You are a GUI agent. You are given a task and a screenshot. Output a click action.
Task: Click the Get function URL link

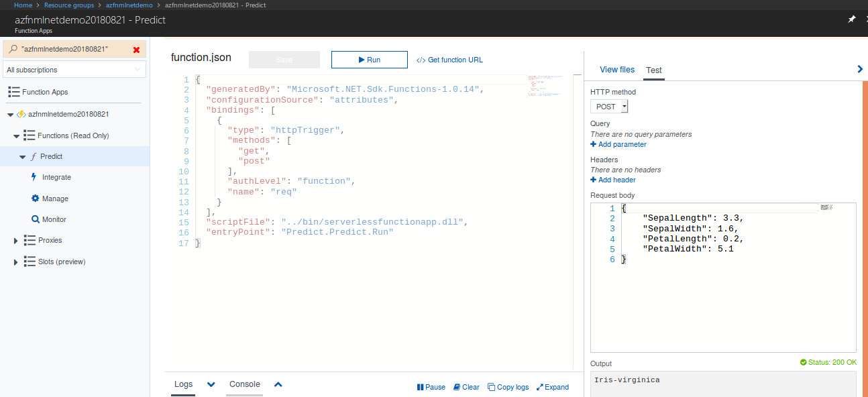[449, 60]
